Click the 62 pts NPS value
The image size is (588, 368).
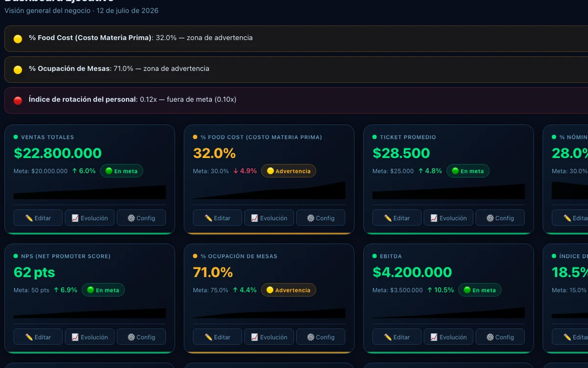click(x=34, y=272)
